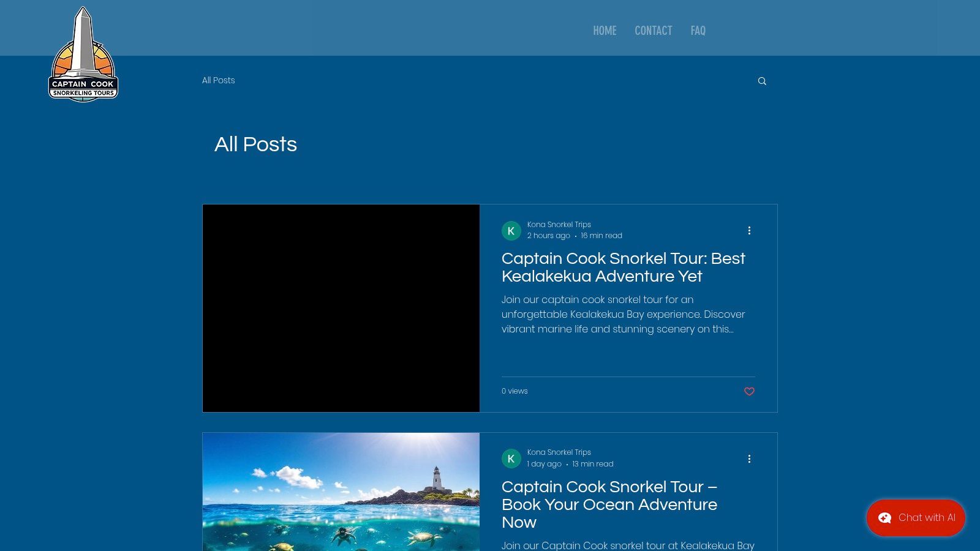Open the FAQ page
This screenshot has width=980, height=551.
pyautogui.click(x=698, y=31)
